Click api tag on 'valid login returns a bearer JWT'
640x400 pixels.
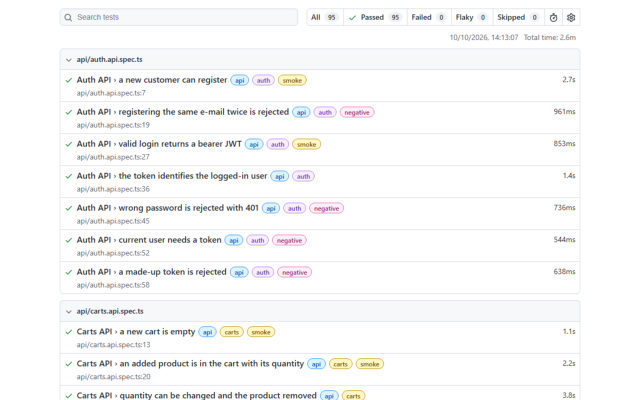pyautogui.click(x=254, y=144)
